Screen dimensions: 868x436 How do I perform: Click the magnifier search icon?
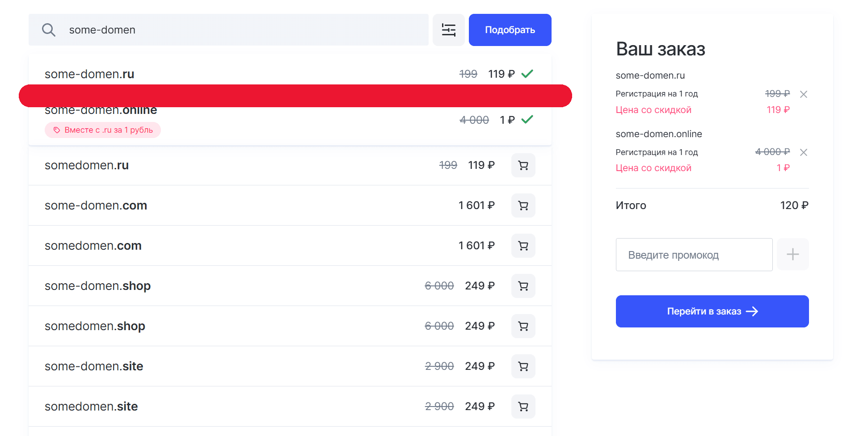[49, 30]
